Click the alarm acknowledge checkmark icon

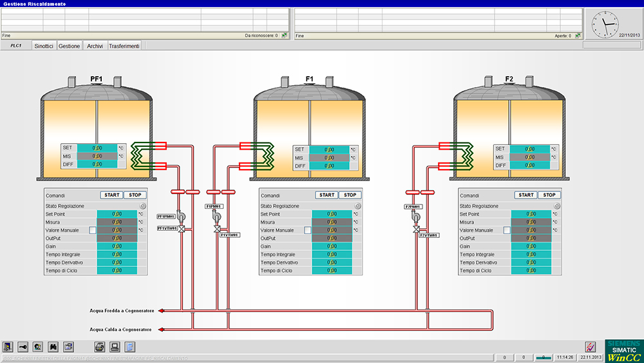[x=590, y=347]
